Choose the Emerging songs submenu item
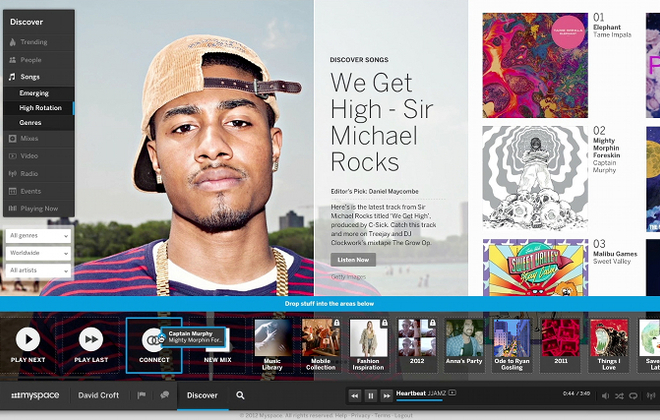The width and height of the screenshot is (660, 420). click(x=39, y=93)
